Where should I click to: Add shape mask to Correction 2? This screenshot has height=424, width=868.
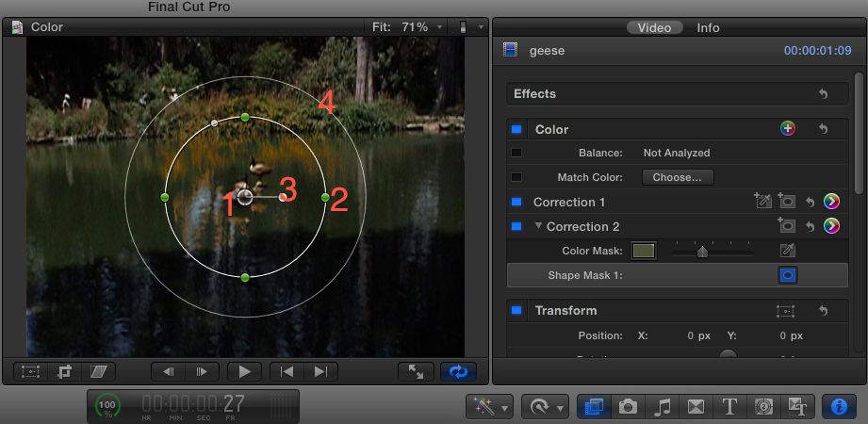coord(787,225)
